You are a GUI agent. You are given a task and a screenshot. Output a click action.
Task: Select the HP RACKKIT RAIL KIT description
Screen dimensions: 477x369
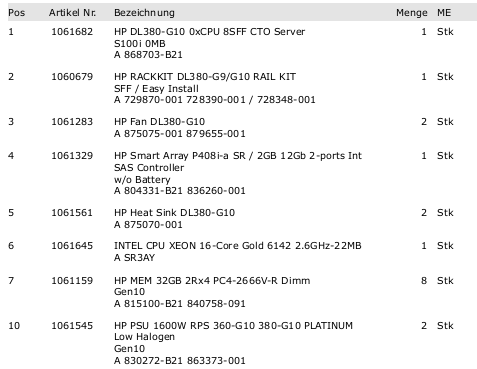click(205, 77)
